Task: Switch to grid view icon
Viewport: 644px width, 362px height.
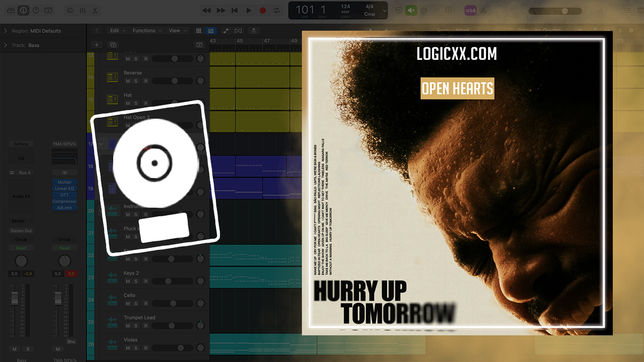Action: (199, 31)
